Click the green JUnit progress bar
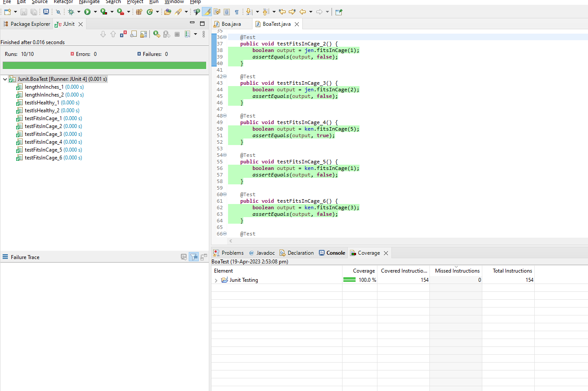This screenshot has width=588, height=391. [104, 65]
